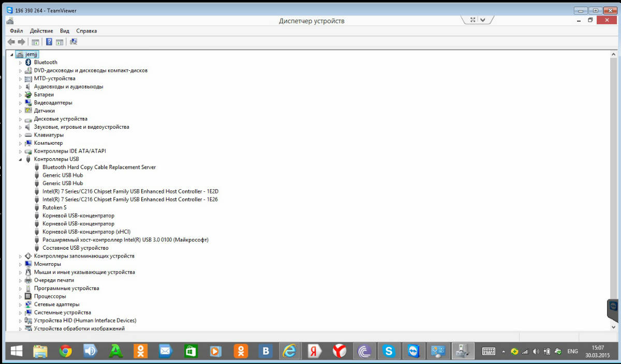Screen dimensions: 621x364
Task: Click the blue Help question mark toolbar icon
Action: pos(49,42)
